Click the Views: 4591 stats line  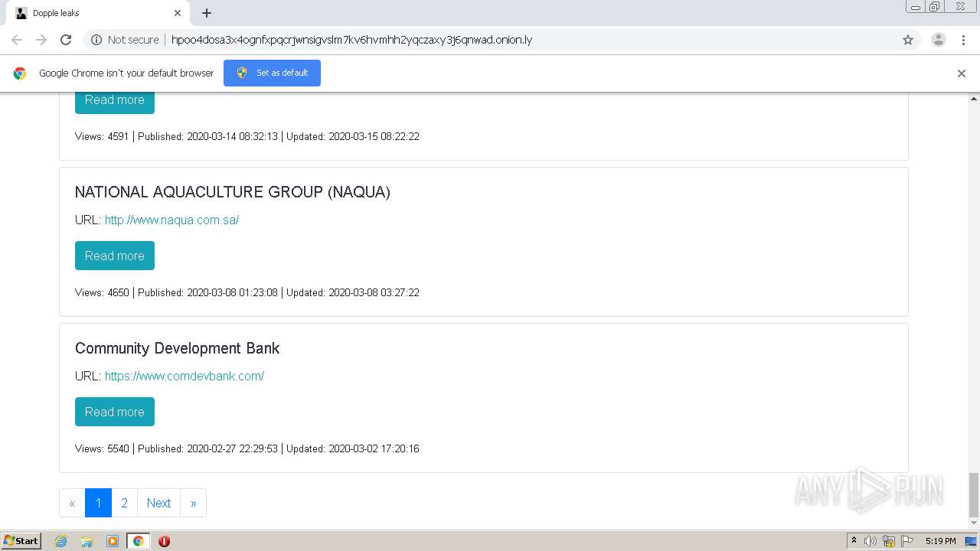click(247, 136)
